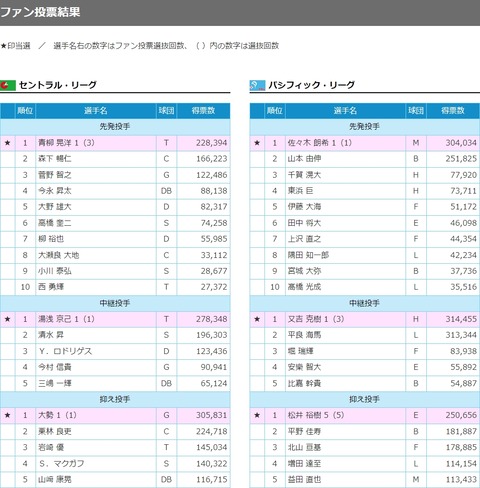Click the star beside 佐々木 朗希

pos(257,143)
